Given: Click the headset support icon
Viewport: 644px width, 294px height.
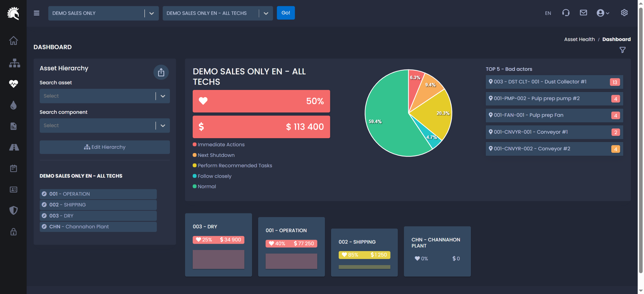Looking at the screenshot, I should click(566, 13).
